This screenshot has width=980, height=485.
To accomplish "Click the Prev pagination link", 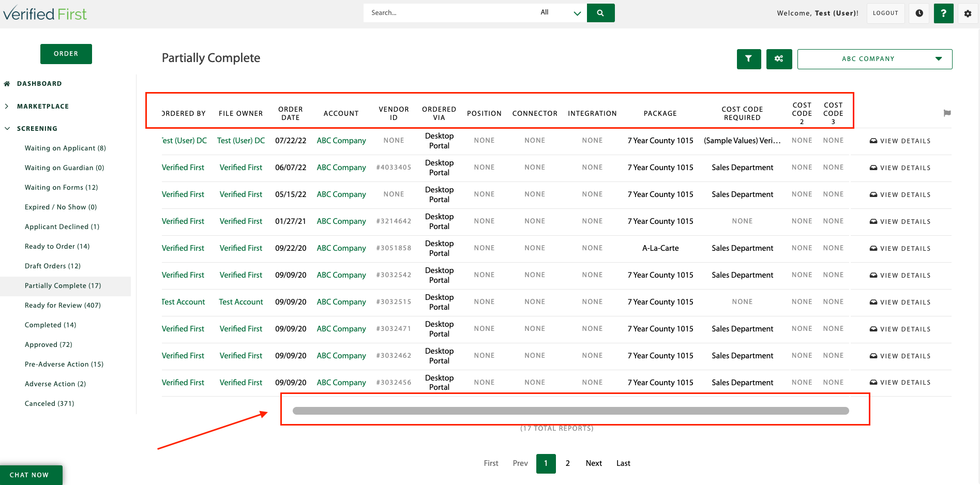I will click(x=520, y=463).
